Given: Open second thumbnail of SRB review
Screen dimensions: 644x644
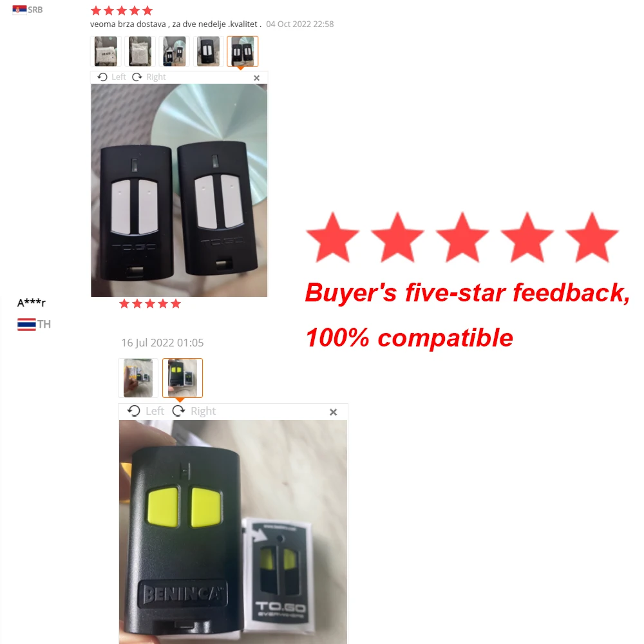Looking at the screenshot, I should [x=140, y=52].
